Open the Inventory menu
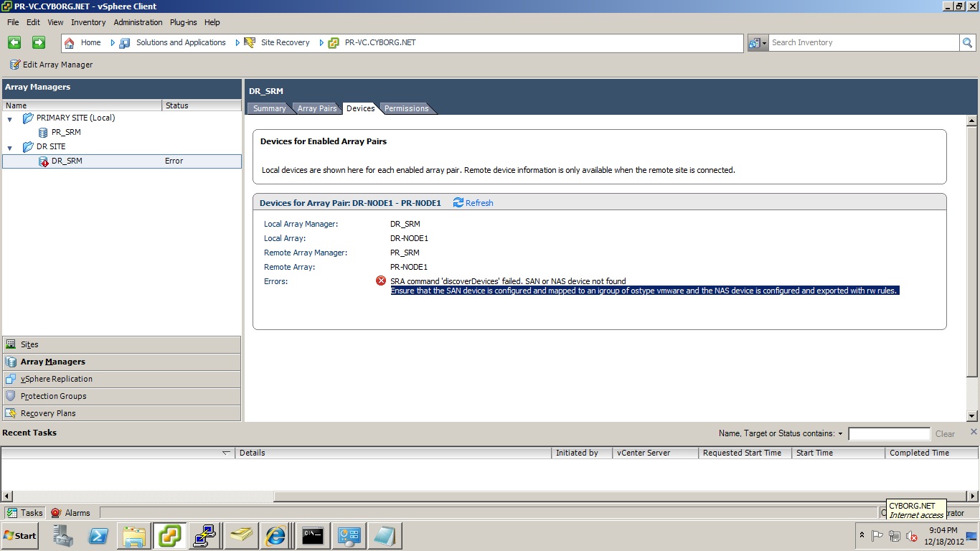This screenshot has width=980, height=551. pyautogui.click(x=88, y=22)
